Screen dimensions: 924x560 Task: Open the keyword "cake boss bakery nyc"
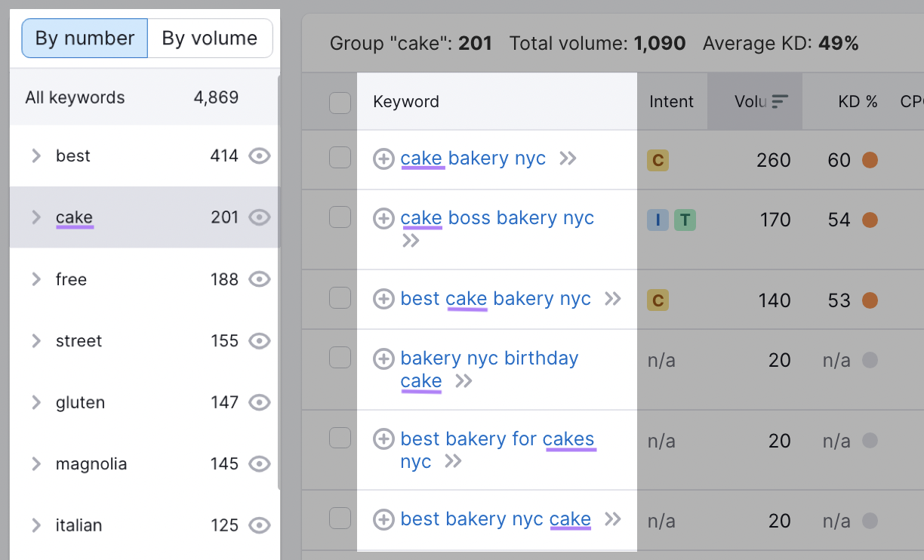point(497,218)
